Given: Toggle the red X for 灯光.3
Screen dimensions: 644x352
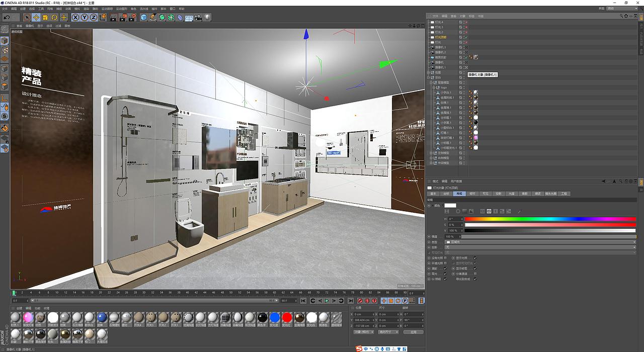Looking at the screenshot, I should point(466,27).
